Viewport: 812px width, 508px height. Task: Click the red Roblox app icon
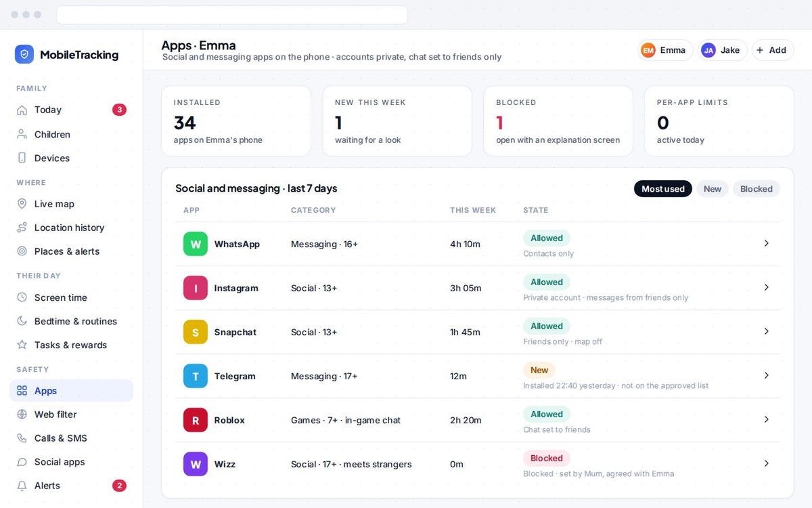click(x=196, y=420)
